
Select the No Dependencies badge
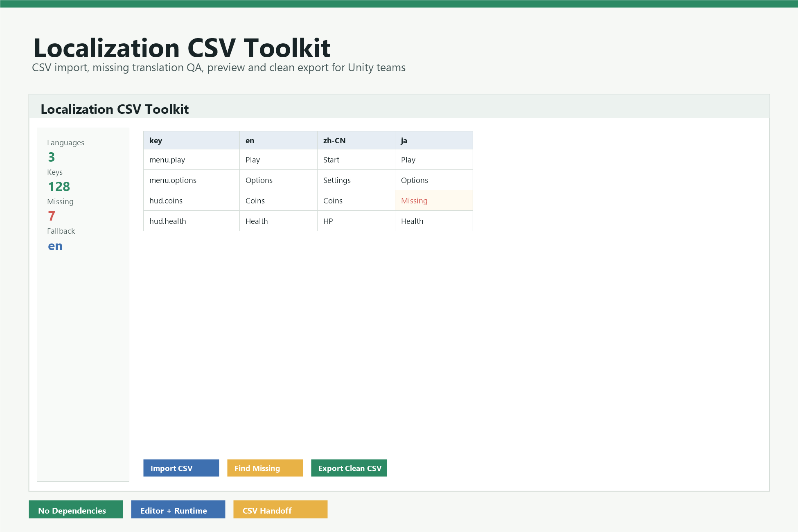(76, 509)
